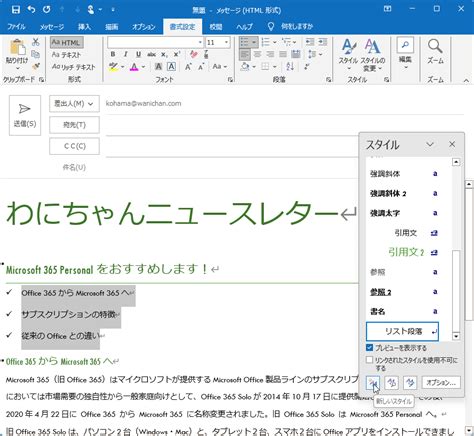Open the スタイルの変更 button
The width and height of the screenshot is (474, 436).
(x=372, y=55)
